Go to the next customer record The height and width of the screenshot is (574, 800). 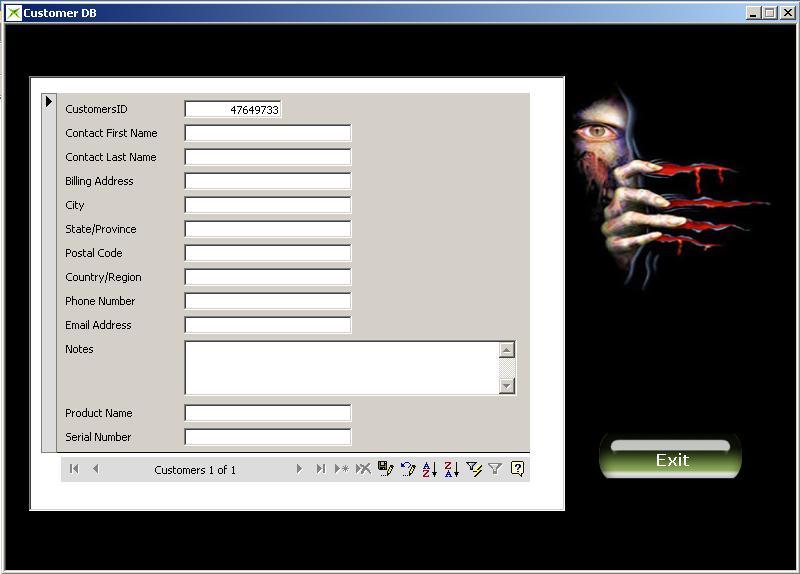tap(298, 469)
